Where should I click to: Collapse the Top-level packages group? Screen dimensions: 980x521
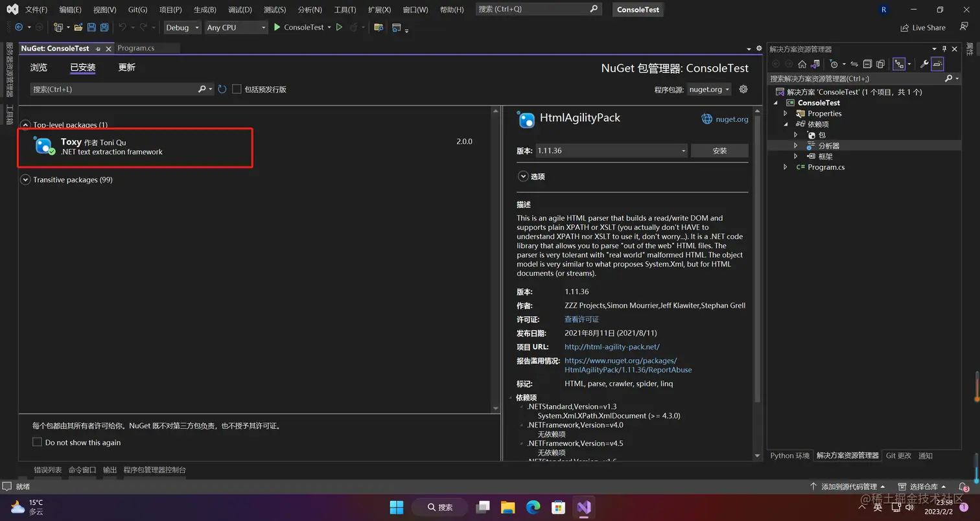[x=25, y=124]
